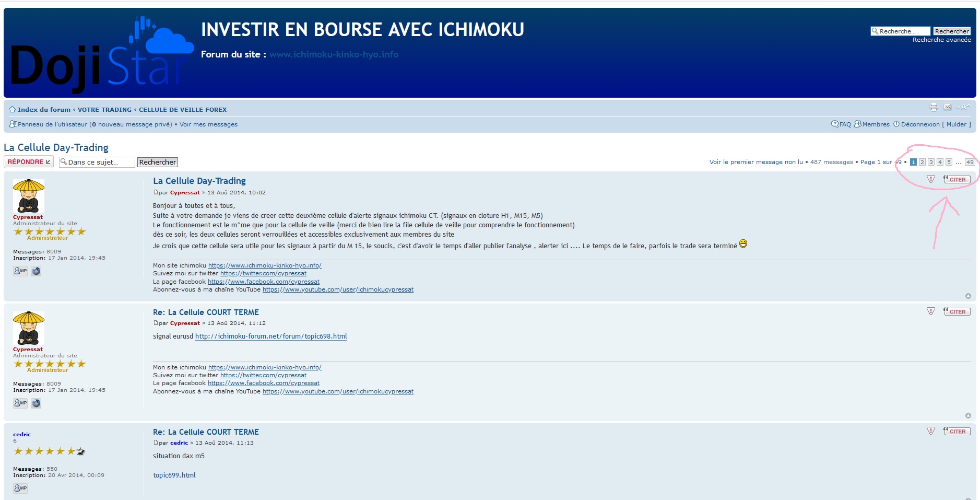Open twitter.com/cypressat link in the 11:12 post signature

(263, 375)
